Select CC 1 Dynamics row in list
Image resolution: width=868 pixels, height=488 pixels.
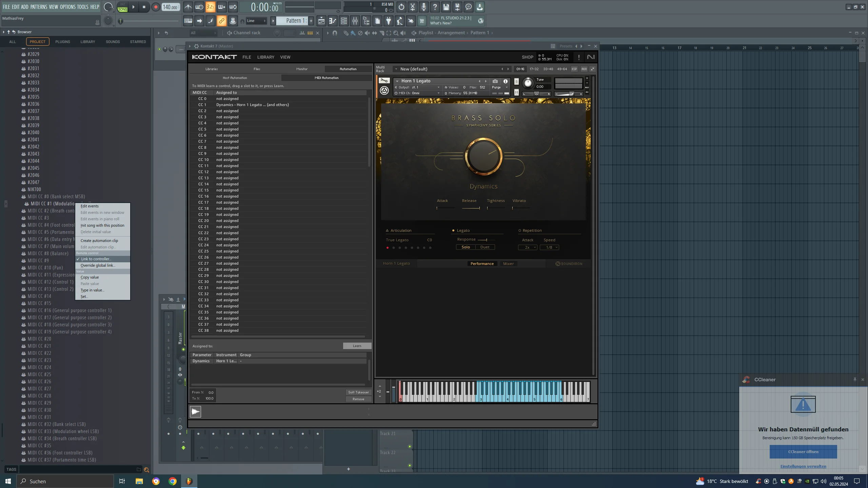(x=279, y=105)
